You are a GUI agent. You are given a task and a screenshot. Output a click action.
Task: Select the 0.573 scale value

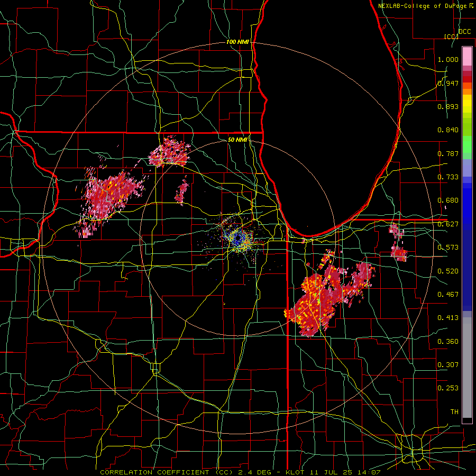[448, 248]
